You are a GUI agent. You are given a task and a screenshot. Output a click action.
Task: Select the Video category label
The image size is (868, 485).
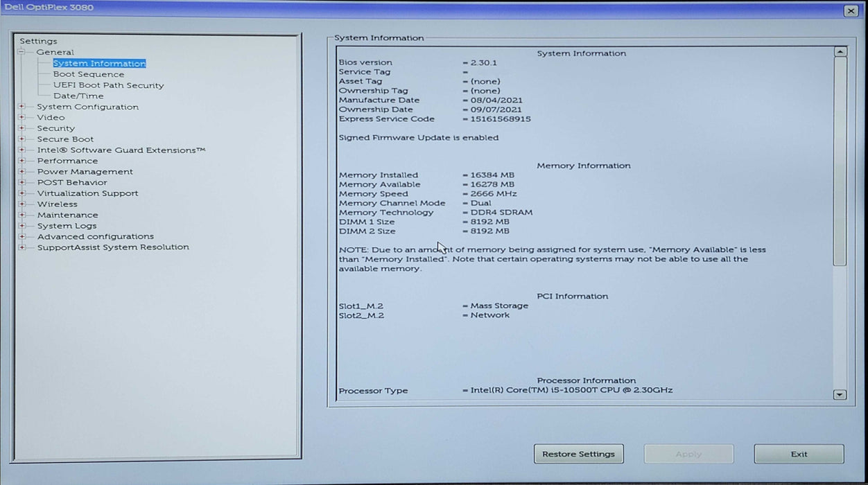click(x=51, y=118)
